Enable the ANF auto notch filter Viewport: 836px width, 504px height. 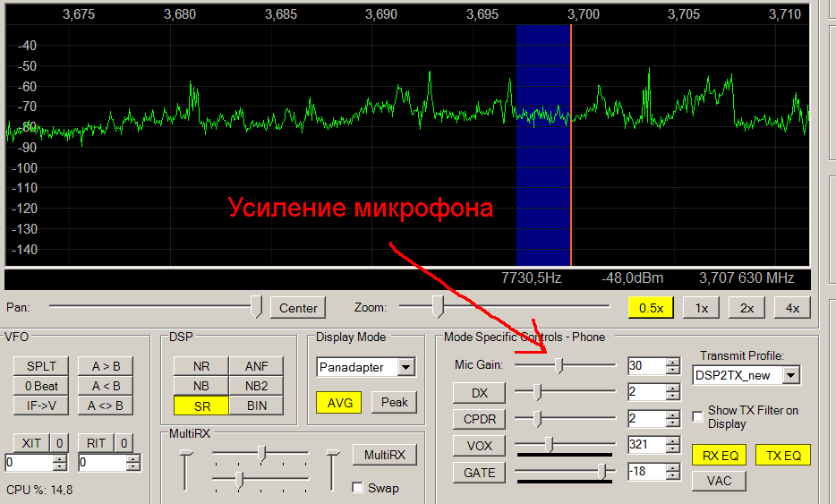(x=255, y=365)
